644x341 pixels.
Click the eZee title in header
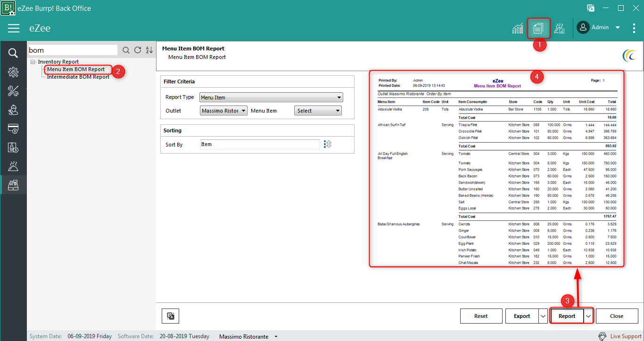click(x=40, y=28)
